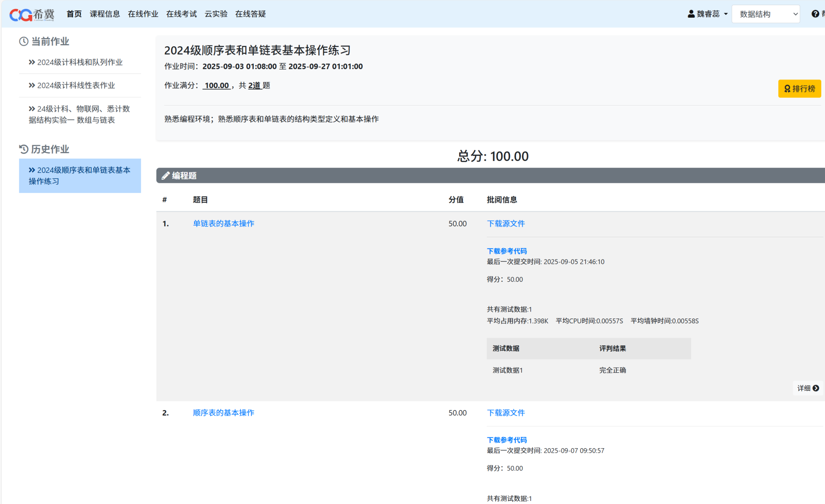
Task: Open 2024级计科栈和队列作业 in sidebar
Action: (x=80, y=62)
